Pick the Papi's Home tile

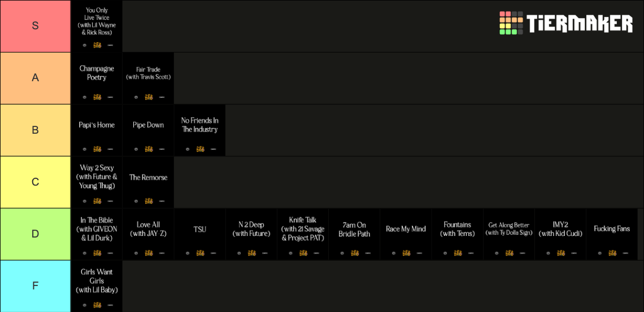coord(97,130)
